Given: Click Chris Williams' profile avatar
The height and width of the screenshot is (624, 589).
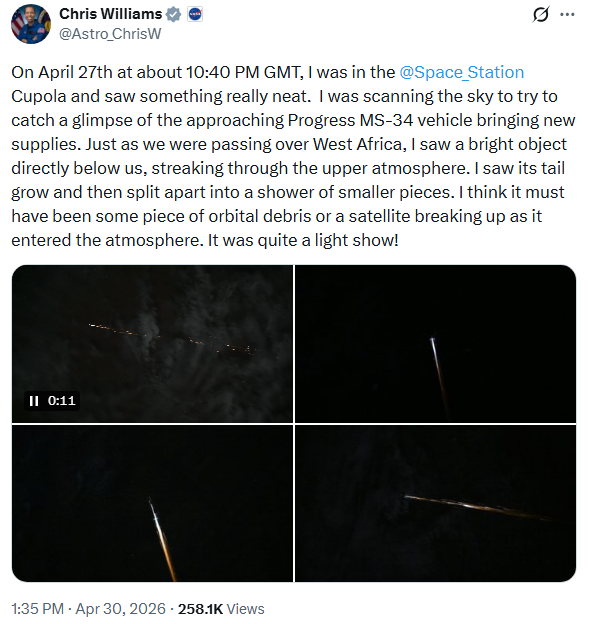Looking at the screenshot, I should coord(31,24).
